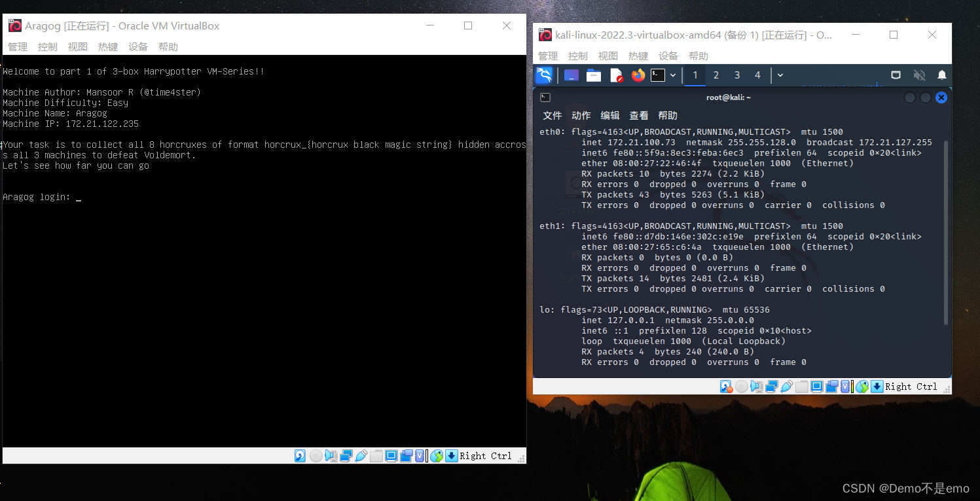Image resolution: width=980 pixels, height=501 pixels.
Task: Open 控制 menu in Aragog VirtualBox window
Action: (x=48, y=47)
